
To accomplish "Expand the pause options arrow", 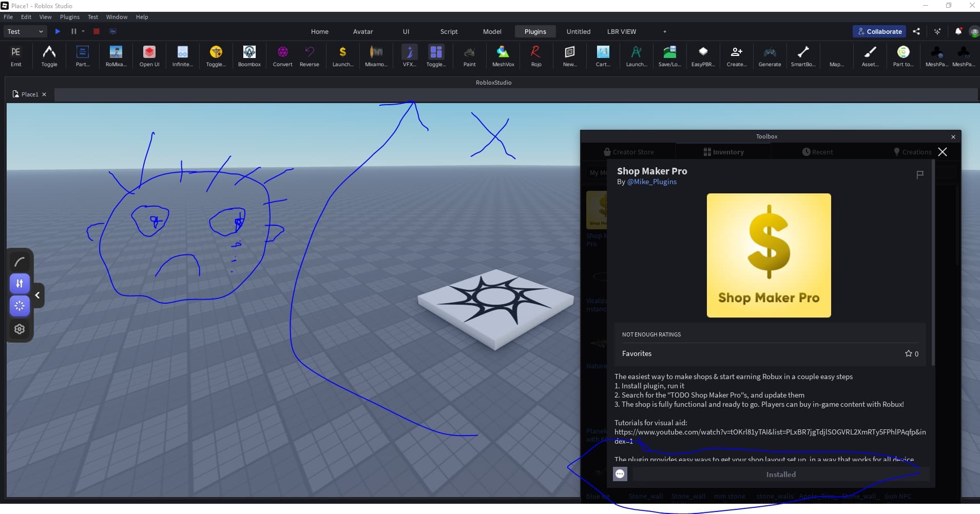I will tap(83, 31).
